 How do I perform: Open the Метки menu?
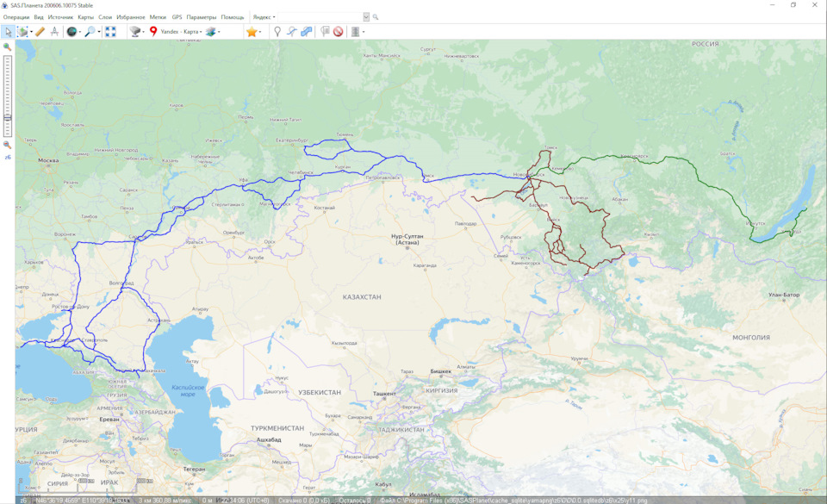pos(158,17)
